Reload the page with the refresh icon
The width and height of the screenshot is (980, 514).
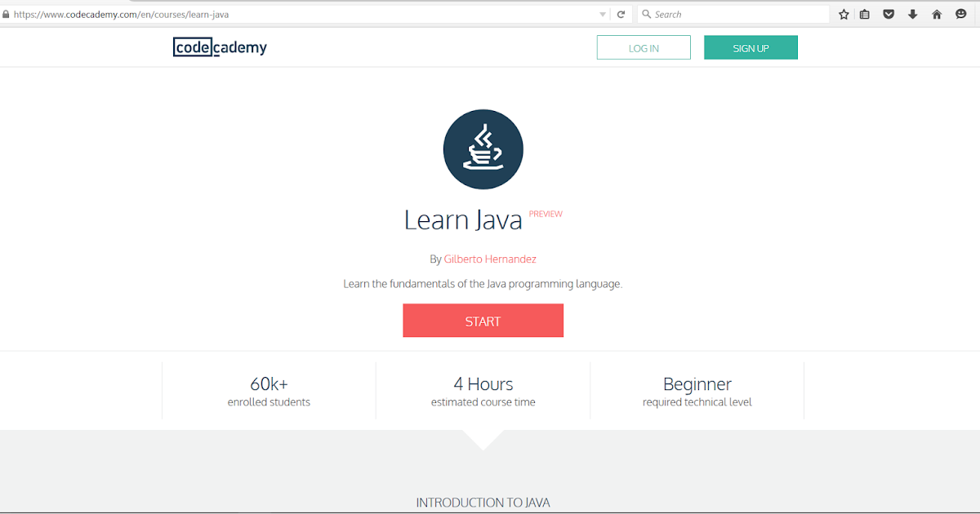[621, 15]
